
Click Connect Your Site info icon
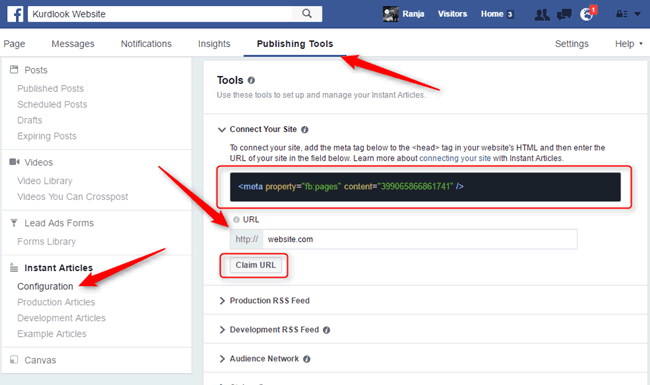tap(305, 130)
